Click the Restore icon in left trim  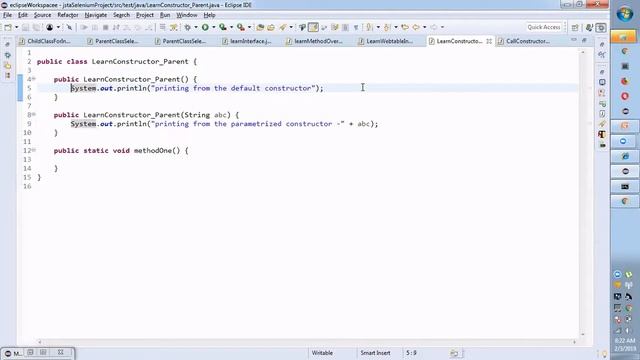click(x=8, y=44)
